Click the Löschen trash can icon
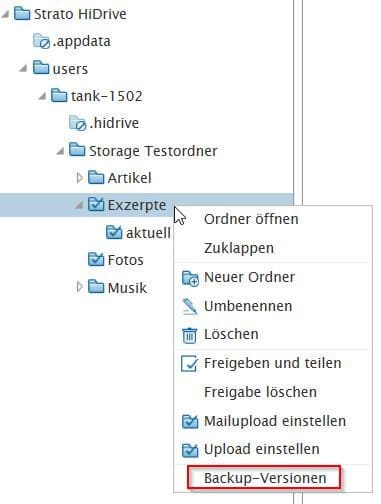Screen dimensions: 381x504 (190, 335)
